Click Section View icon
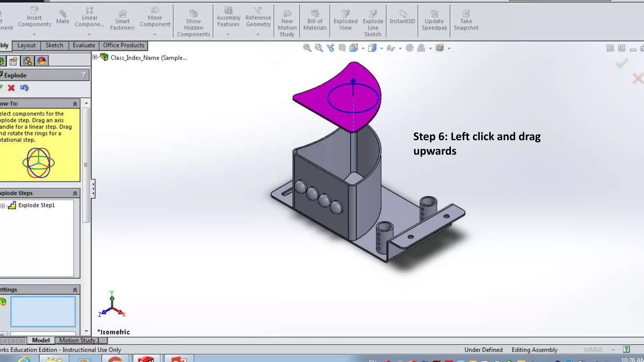 (x=342, y=48)
